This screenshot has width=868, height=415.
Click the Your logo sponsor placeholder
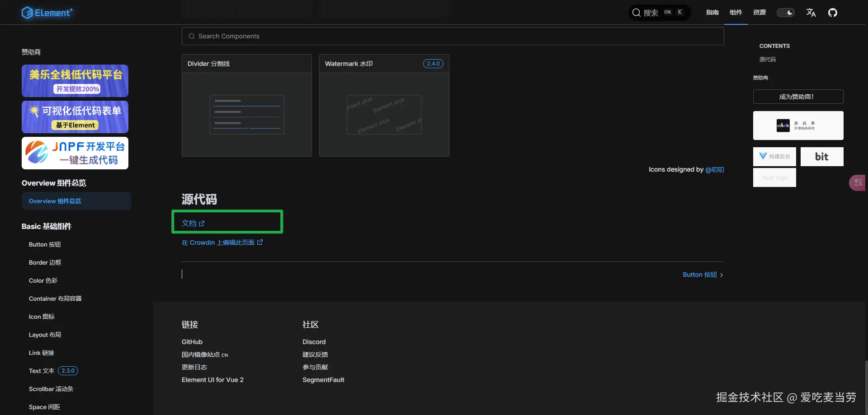pyautogui.click(x=775, y=177)
